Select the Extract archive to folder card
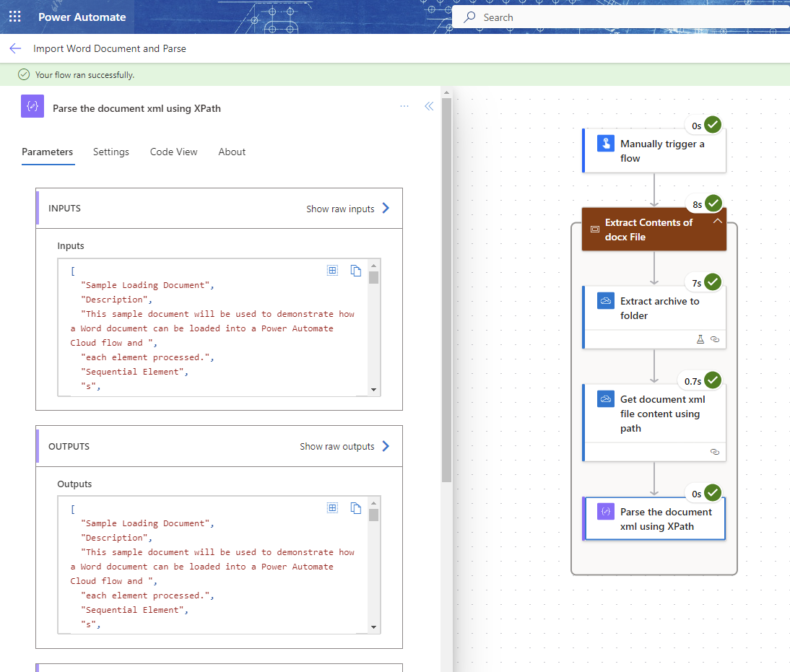The width and height of the screenshot is (790, 672). pos(654,318)
